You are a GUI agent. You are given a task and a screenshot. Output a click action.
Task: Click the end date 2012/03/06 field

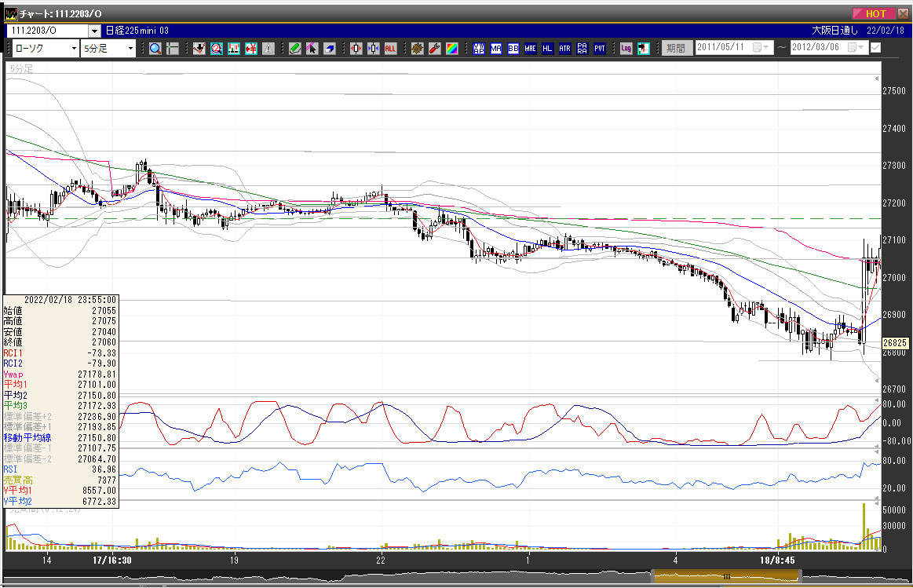[816, 48]
